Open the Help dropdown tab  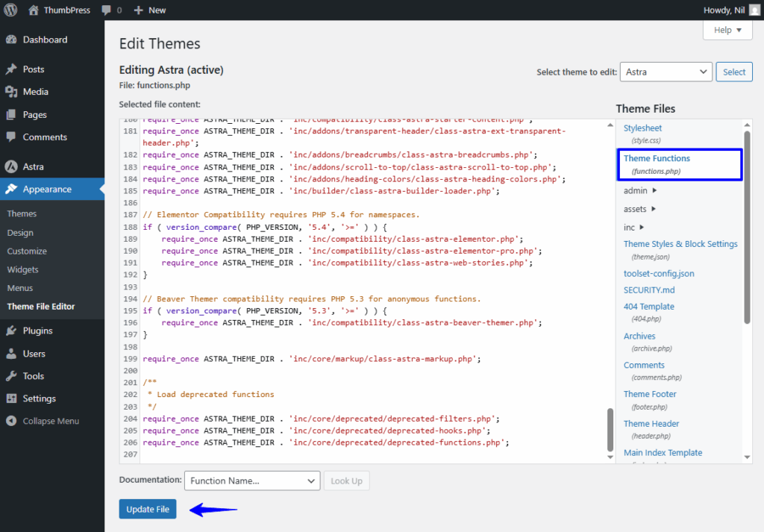[727, 30]
